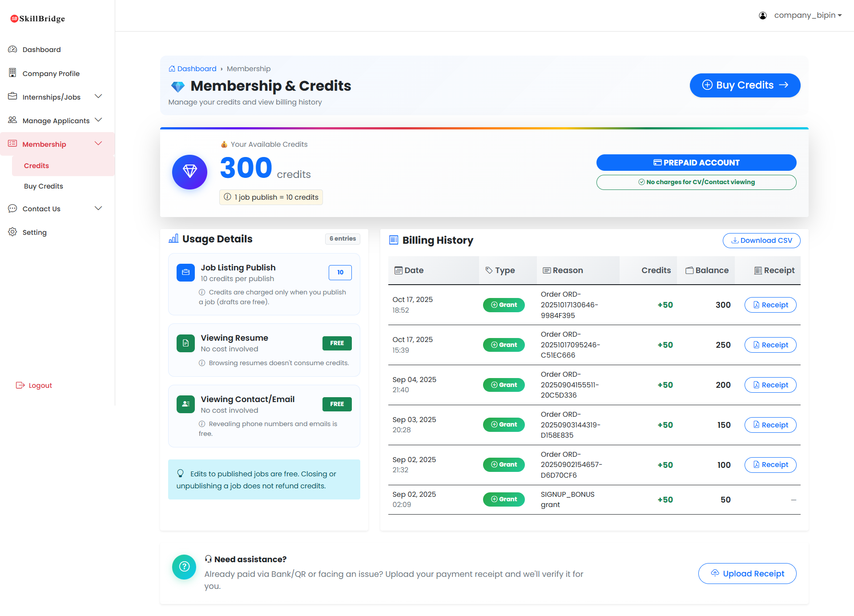Select the Dashboard sidebar icon
This screenshot has height=616, width=854.
pos(12,49)
